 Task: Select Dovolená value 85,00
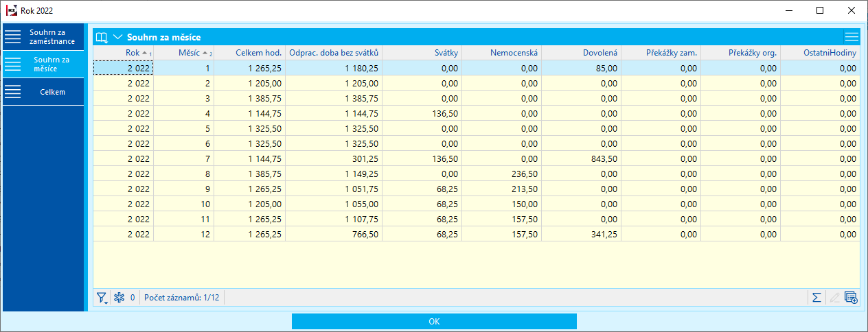point(581,68)
